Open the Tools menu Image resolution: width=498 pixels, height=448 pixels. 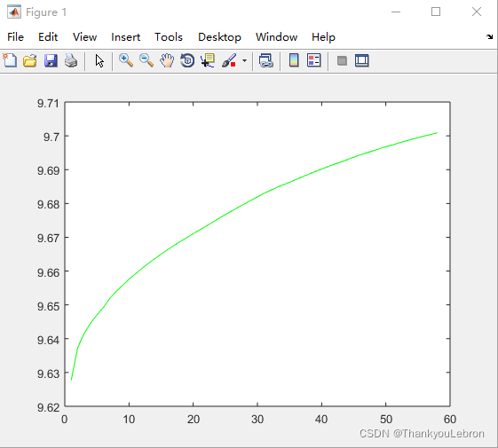[x=169, y=37]
